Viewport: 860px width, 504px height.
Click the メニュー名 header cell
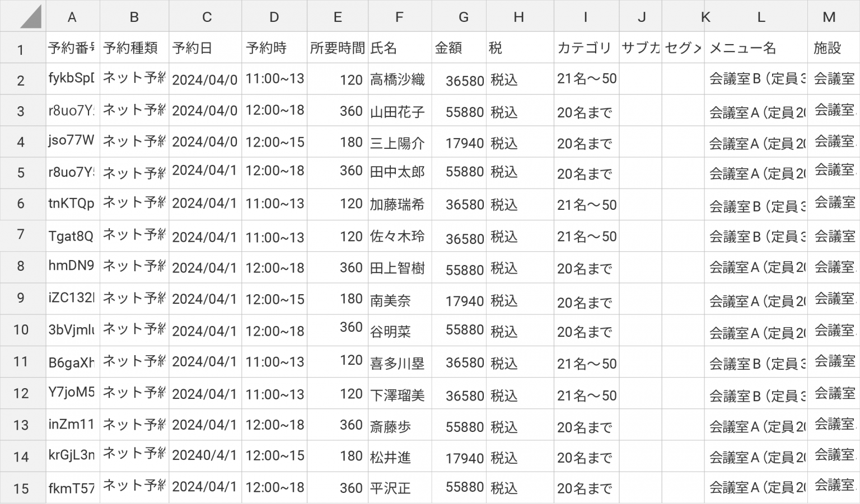coord(756,48)
